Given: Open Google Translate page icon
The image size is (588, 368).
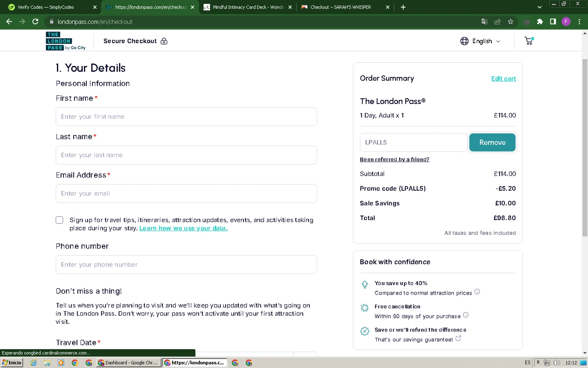Looking at the screenshot, I should coord(485,22).
